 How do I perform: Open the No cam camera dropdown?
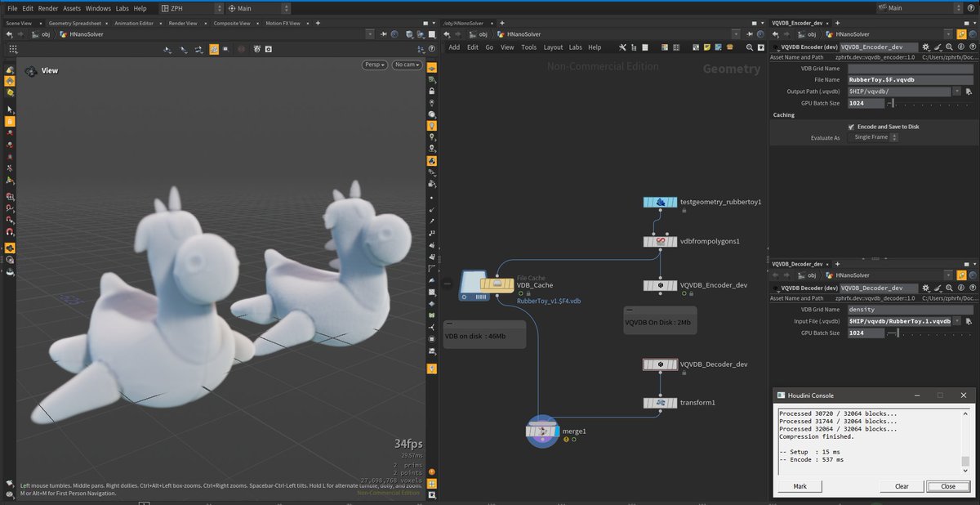click(407, 65)
